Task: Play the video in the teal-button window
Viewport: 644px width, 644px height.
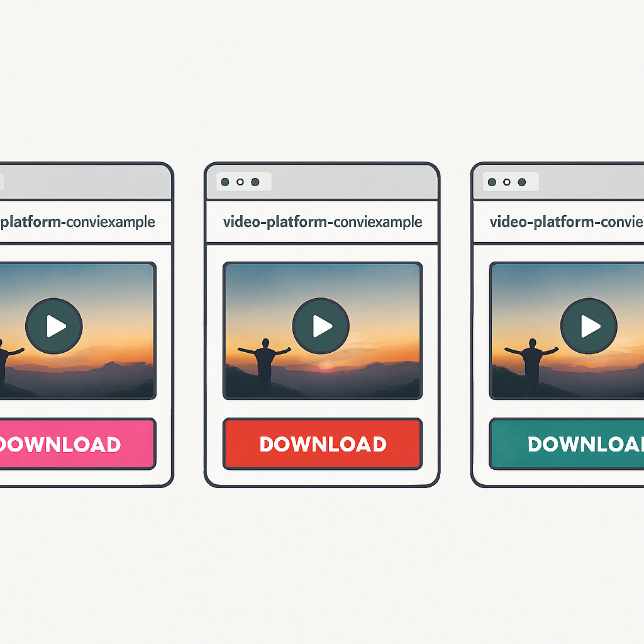Action: click(x=589, y=326)
